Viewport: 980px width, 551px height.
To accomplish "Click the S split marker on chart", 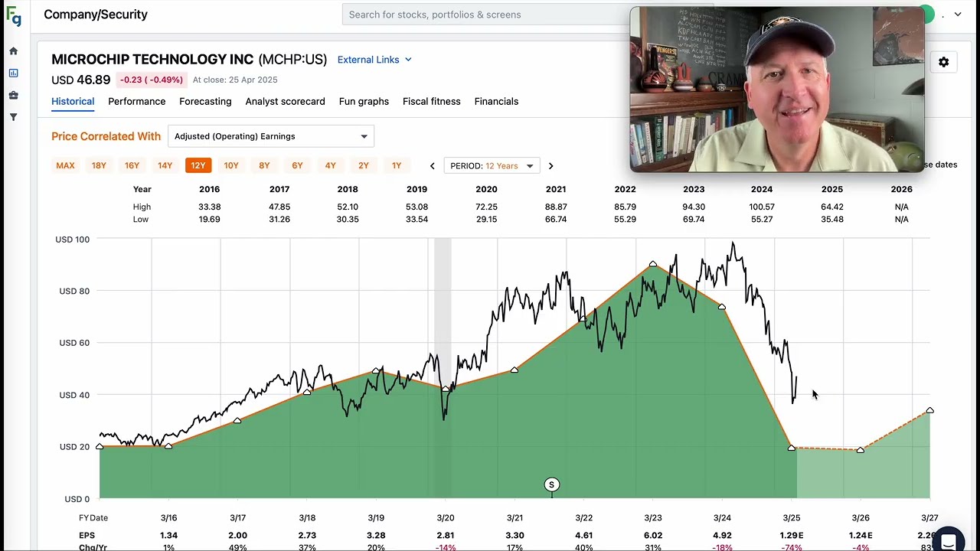I will 551,484.
